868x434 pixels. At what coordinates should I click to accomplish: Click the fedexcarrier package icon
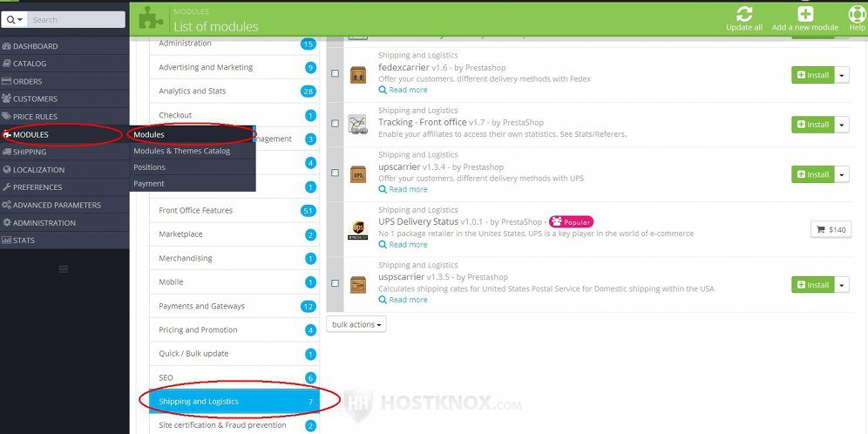coord(358,75)
